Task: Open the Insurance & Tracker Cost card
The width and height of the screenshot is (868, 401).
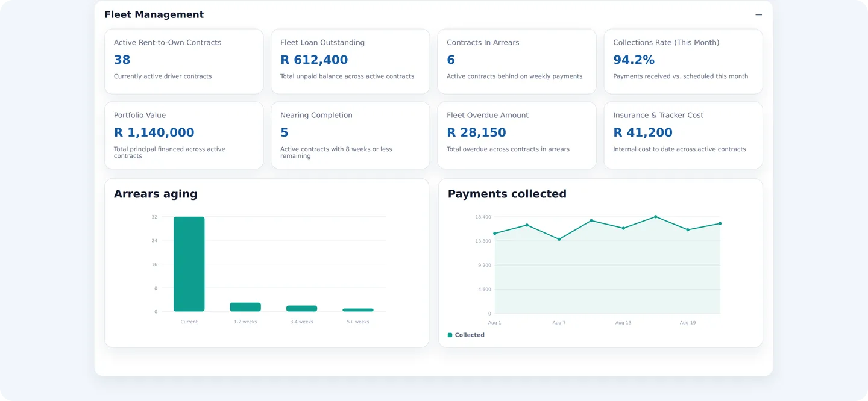Action: pyautogui.click(x=683, y=135)
